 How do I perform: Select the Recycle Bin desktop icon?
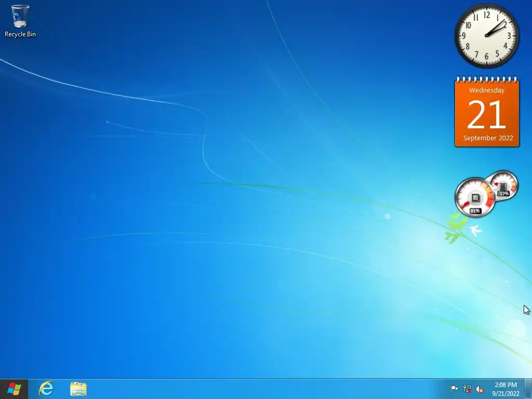pos(20,21)
